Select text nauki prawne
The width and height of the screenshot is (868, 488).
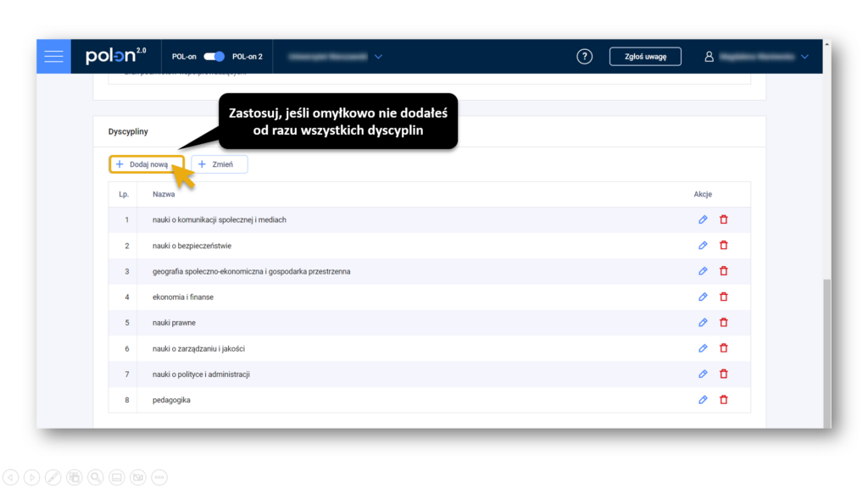point(174,323)
